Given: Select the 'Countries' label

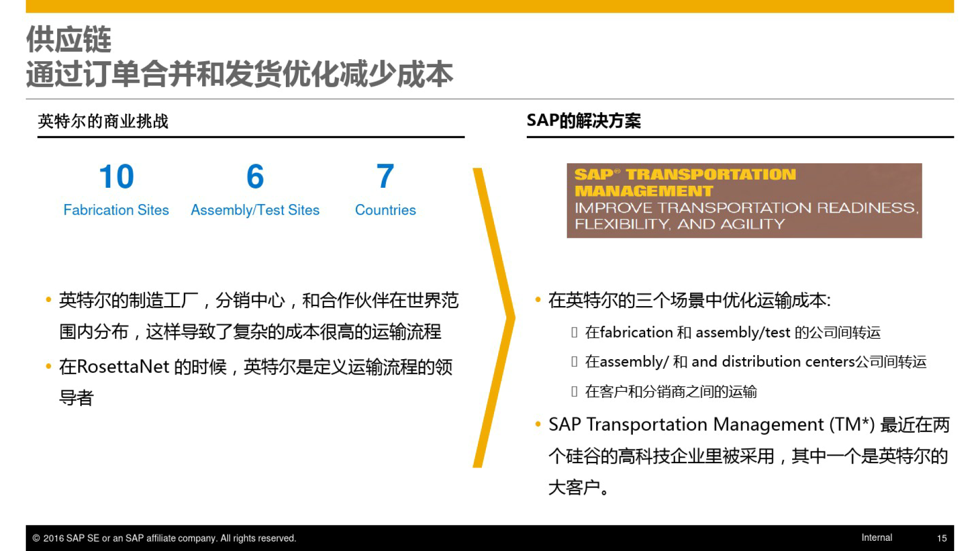Looking at the screenshot, I should (385, 210).
